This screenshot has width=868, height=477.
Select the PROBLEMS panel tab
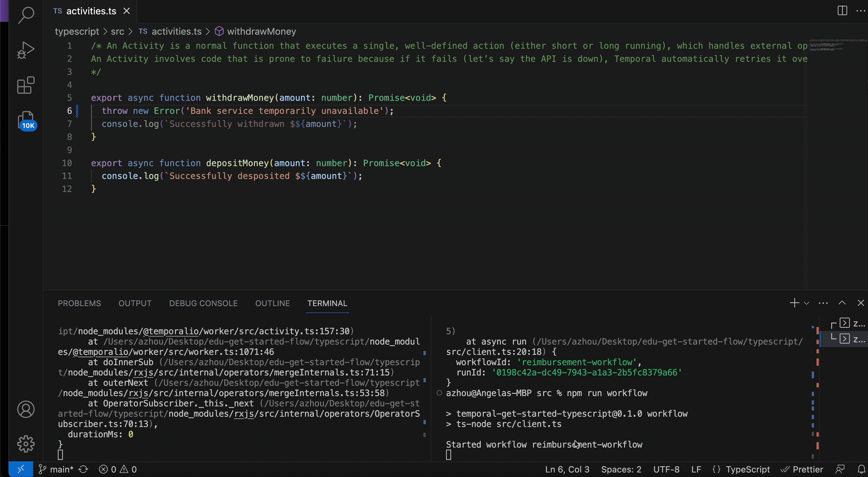point(79,303)
